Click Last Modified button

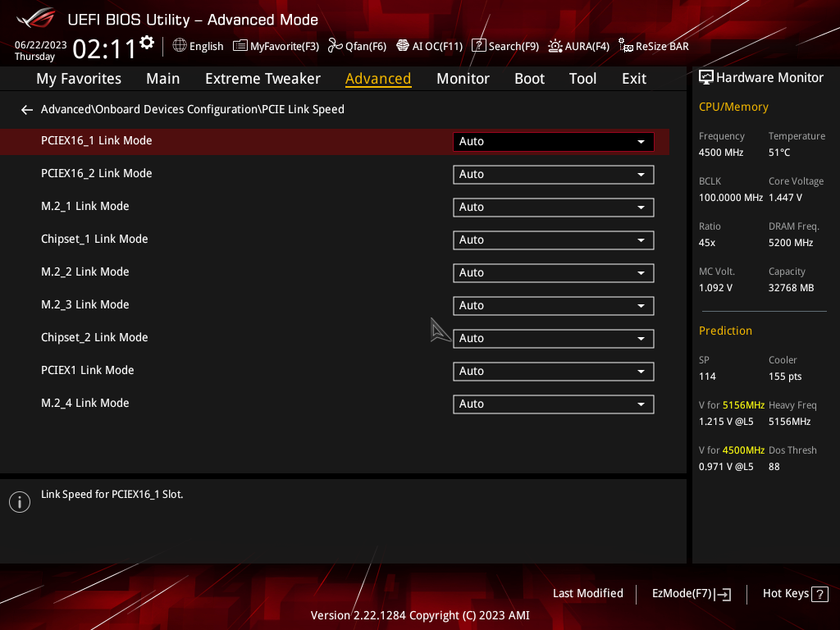coord(587,594)
